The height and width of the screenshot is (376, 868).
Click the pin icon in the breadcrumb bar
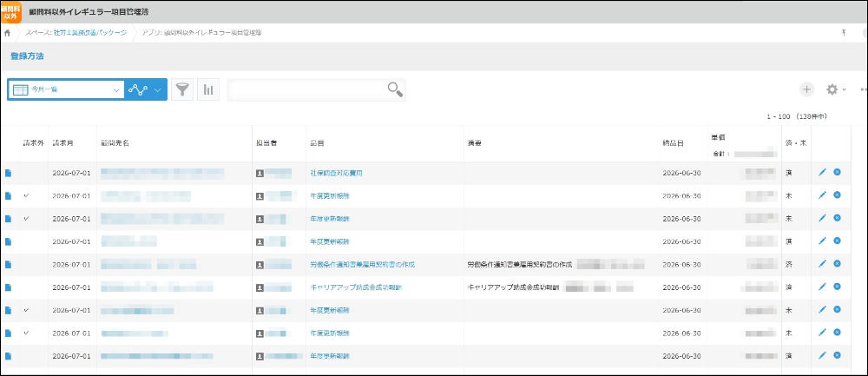click(844, 33)
